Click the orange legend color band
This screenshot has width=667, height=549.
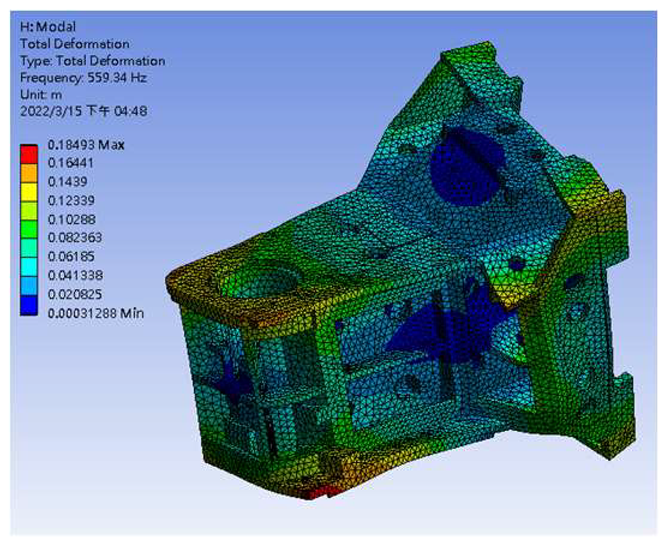29,173
